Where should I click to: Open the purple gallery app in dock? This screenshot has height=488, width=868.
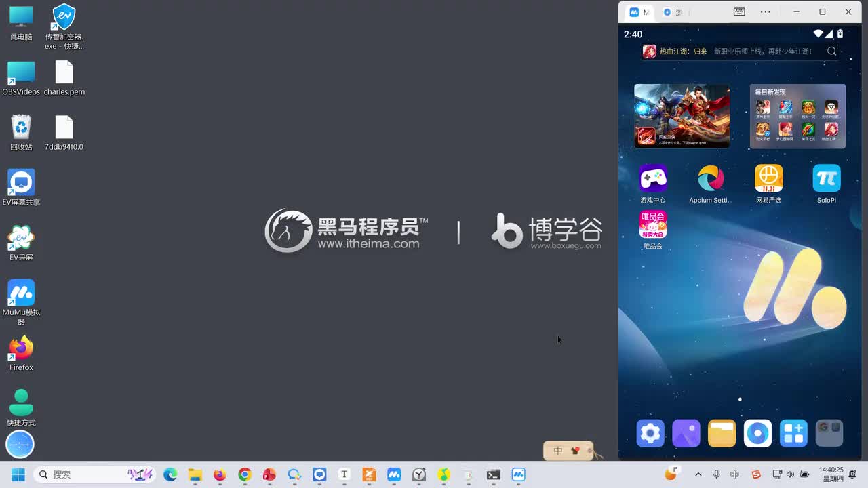[686, 433]
